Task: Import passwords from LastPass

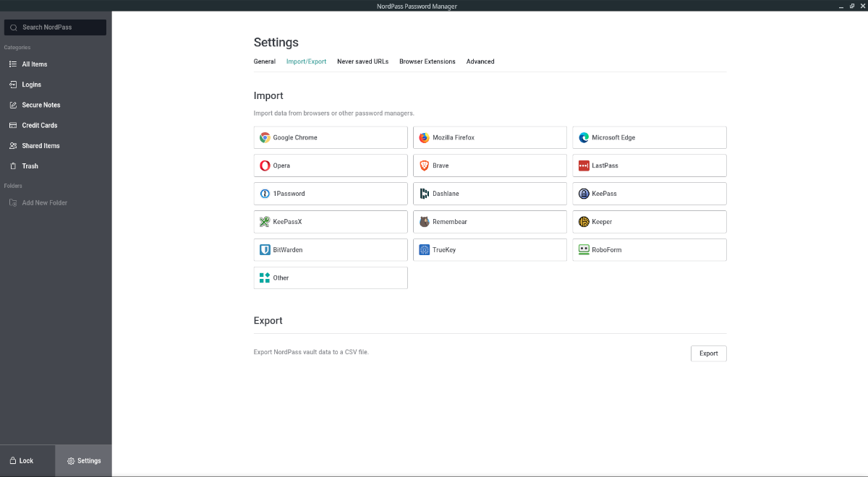Action: click(649, 166)
